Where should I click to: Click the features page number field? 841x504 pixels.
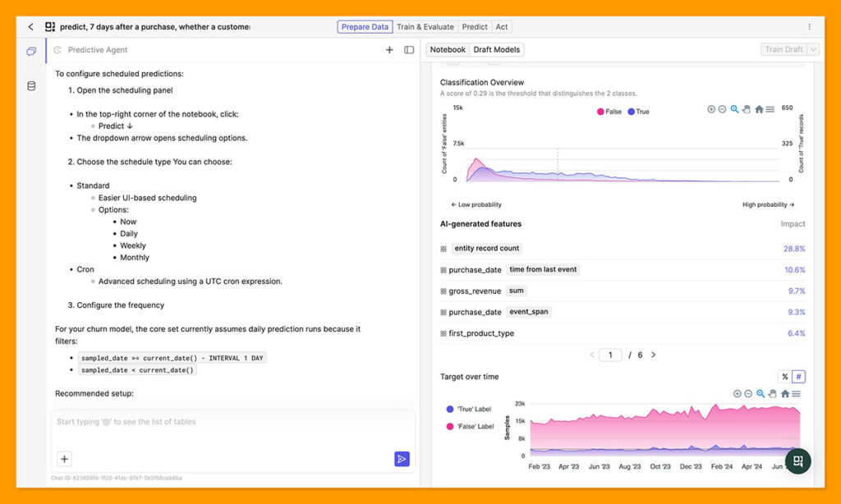point(610,355)
